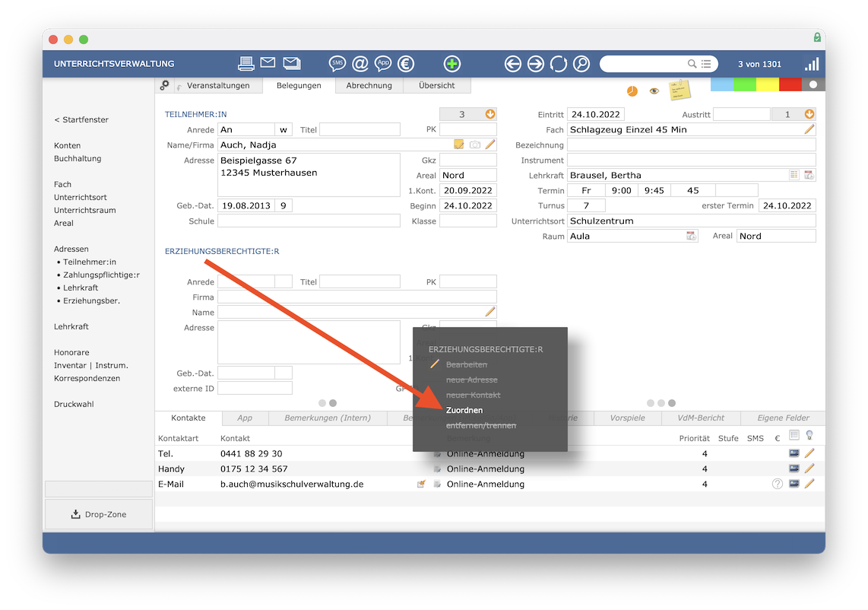Viewport: 868px width, 610px height.
Task: Click the list icon in Lehrkraft field
Action: point(794,175)
